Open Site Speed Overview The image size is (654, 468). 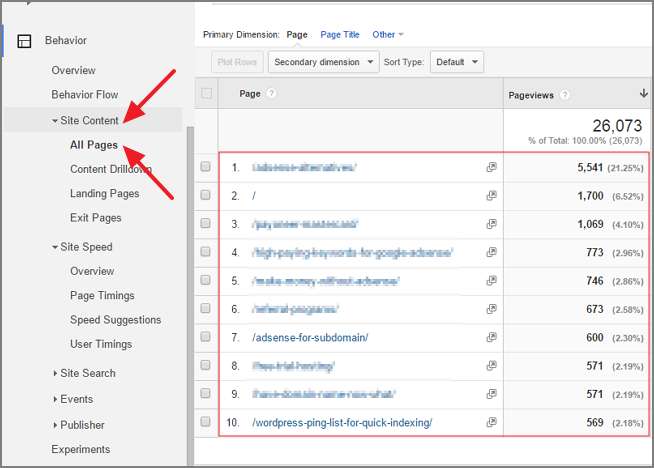click(92, 271)
